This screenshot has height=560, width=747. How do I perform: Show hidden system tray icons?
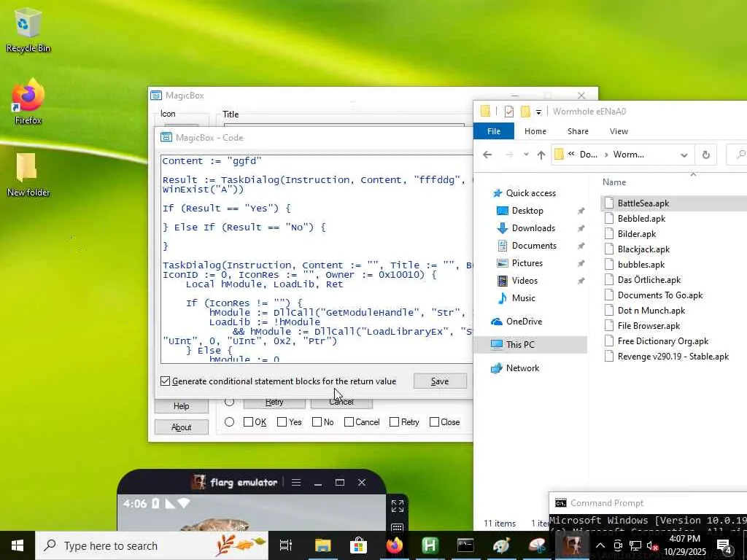[600, 545]
